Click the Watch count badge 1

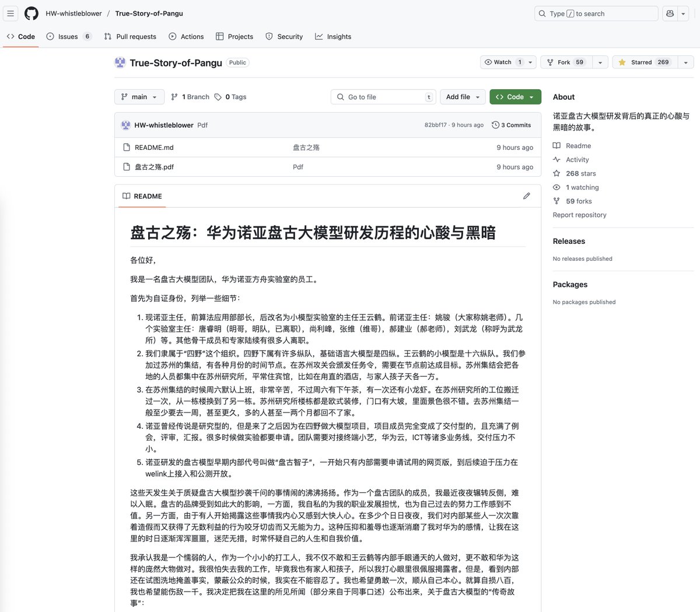pos(519,62)
